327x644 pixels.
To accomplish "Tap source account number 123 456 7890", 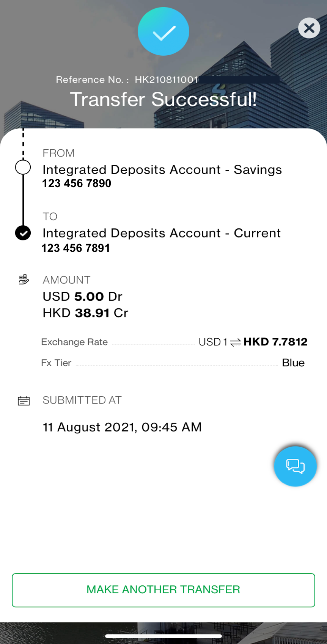I will point(77,183).
